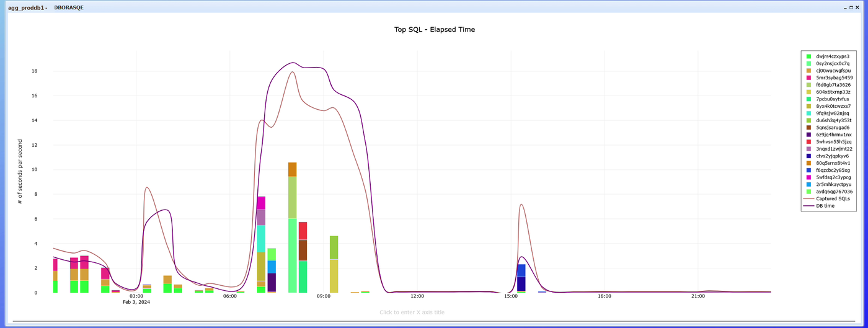868x328 pixels.
Task: Click the 03:00 Feb 3, 2024 axis label
Action: (136, 299)
